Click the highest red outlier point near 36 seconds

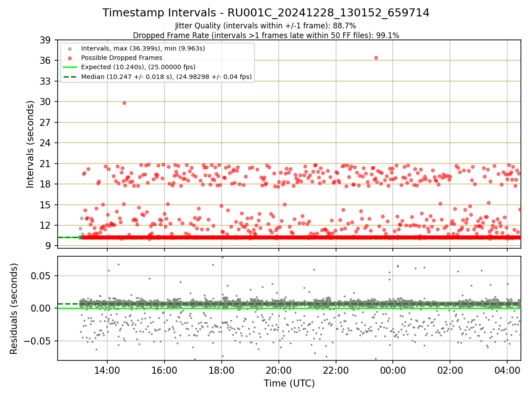[376, 58]
